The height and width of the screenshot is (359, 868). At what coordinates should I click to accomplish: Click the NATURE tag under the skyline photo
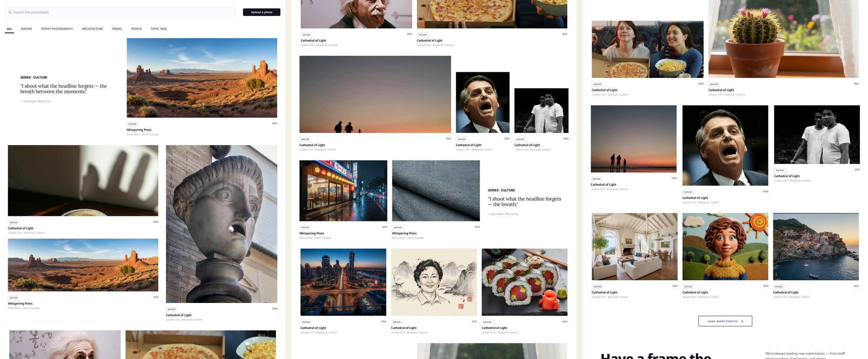(x=306, y=322)
